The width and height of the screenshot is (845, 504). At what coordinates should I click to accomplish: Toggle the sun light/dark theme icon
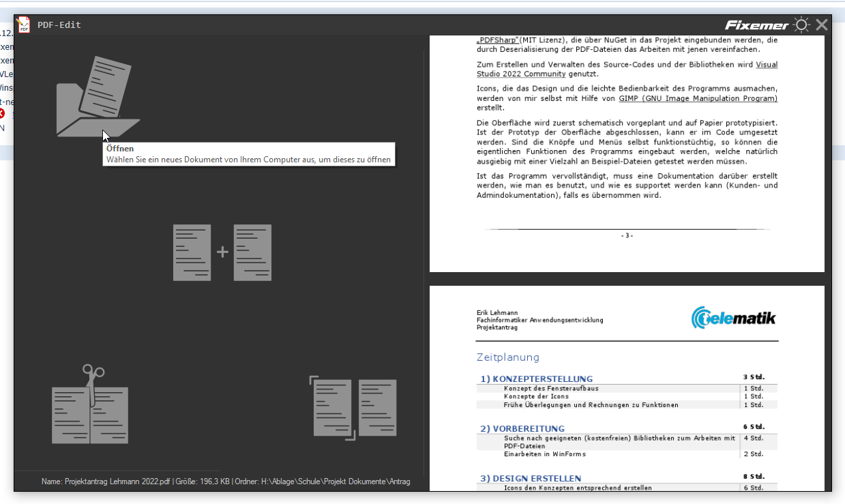[x=801, y=25]
